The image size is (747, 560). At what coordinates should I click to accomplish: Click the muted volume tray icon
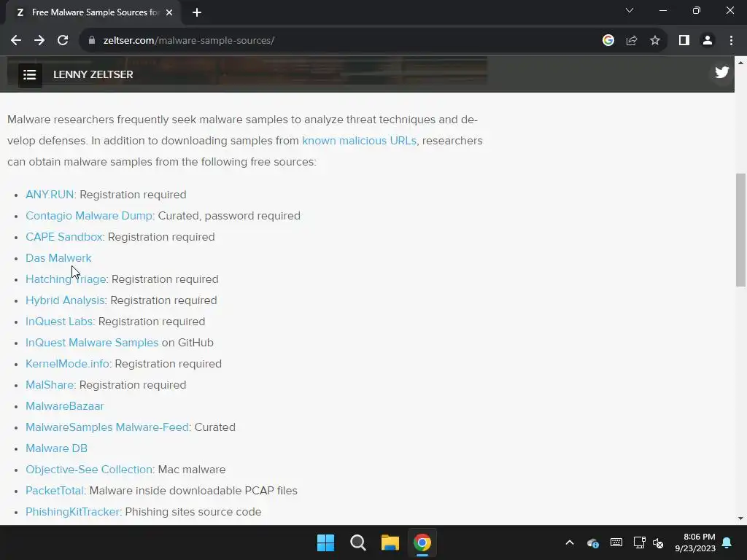click(658, 542)
